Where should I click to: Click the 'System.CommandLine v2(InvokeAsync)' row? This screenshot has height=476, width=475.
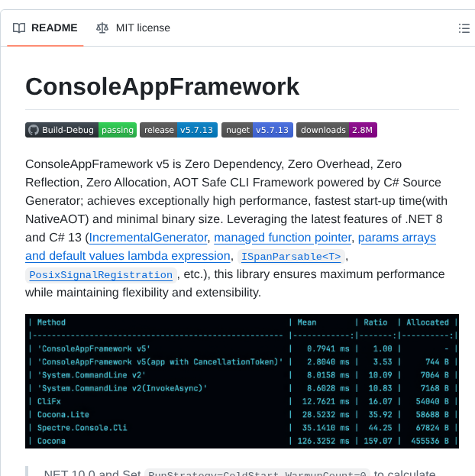[x=242, y=388]
